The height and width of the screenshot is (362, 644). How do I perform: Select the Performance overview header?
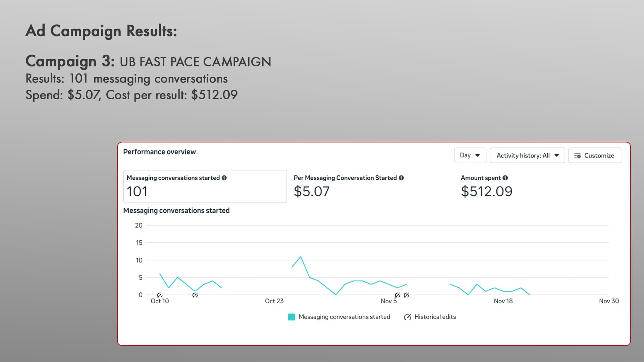[x=159, y=152]
